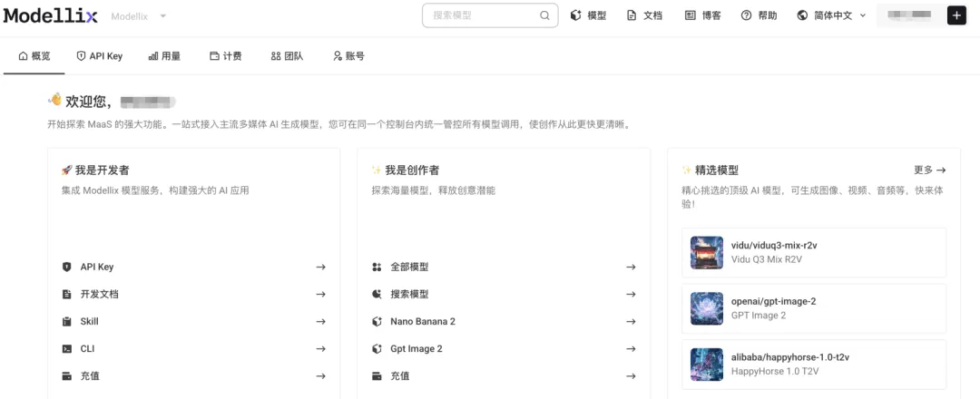Open the Gpt Image 2 row

504,349
